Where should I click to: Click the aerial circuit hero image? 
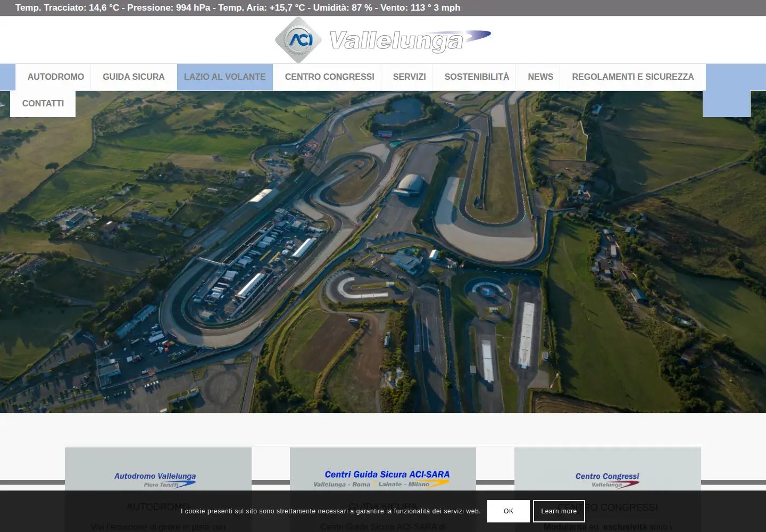(383, 252)
